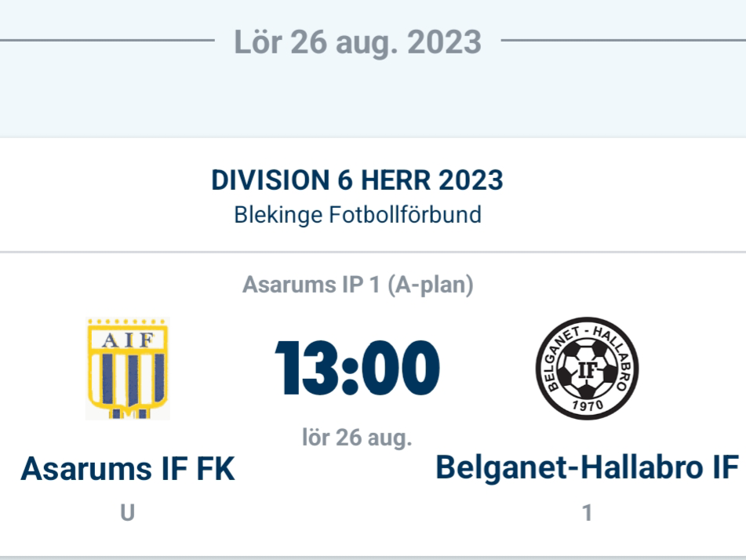Open the Asarums IF FK team name
The image size is (746, 560).
point(127,469)
